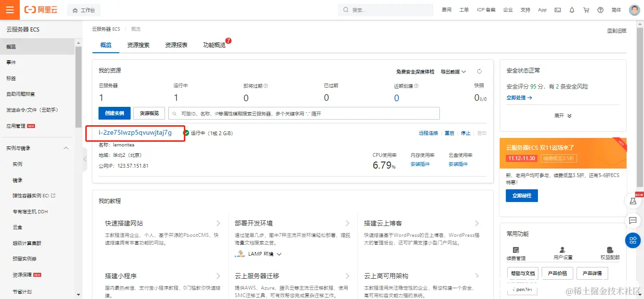The height and width of the screenshot is (299, 644).
Task: Open the orange hamburger navigation menu
Action: tap(10, 9)
